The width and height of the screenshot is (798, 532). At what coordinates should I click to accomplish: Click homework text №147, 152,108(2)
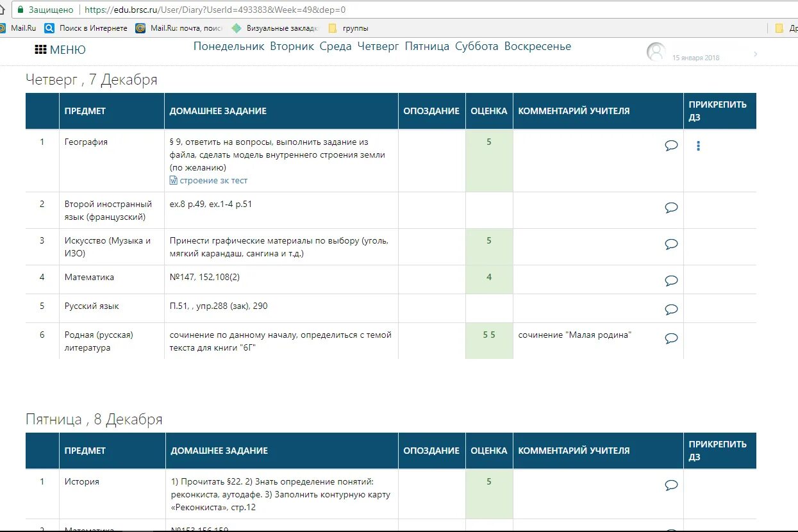[x=204, y=278]
